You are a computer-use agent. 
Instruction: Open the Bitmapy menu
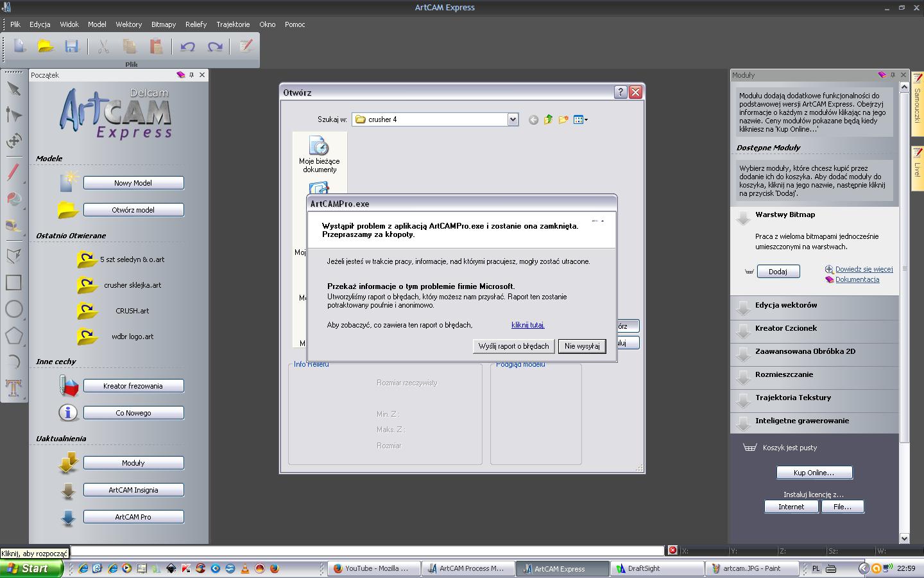164,24
